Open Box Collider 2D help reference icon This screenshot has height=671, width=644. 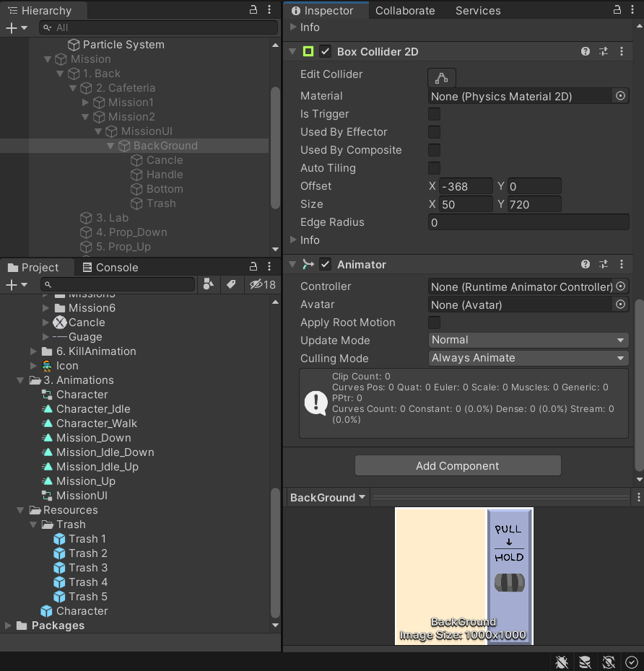tap(586, 52)
